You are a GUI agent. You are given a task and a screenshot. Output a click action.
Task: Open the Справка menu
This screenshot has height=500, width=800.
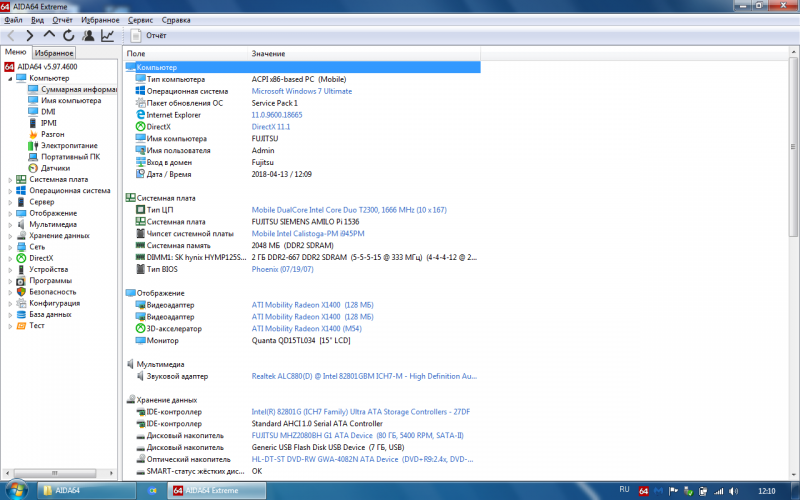[x=176, y=20]
